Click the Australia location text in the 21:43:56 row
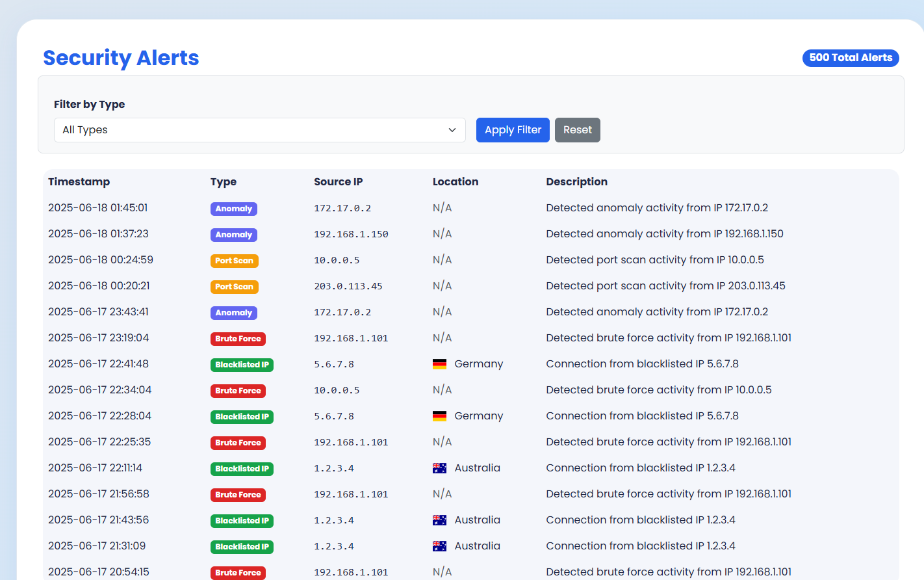 pyautogui.click(x=478, y=520)
